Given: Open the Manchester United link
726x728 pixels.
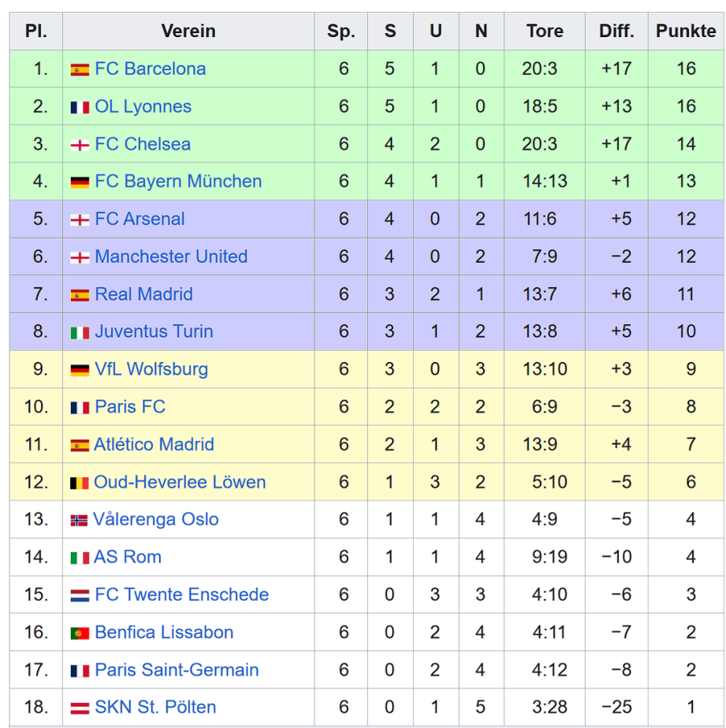Looking at the screenshot, I should (x=171, y=257).
